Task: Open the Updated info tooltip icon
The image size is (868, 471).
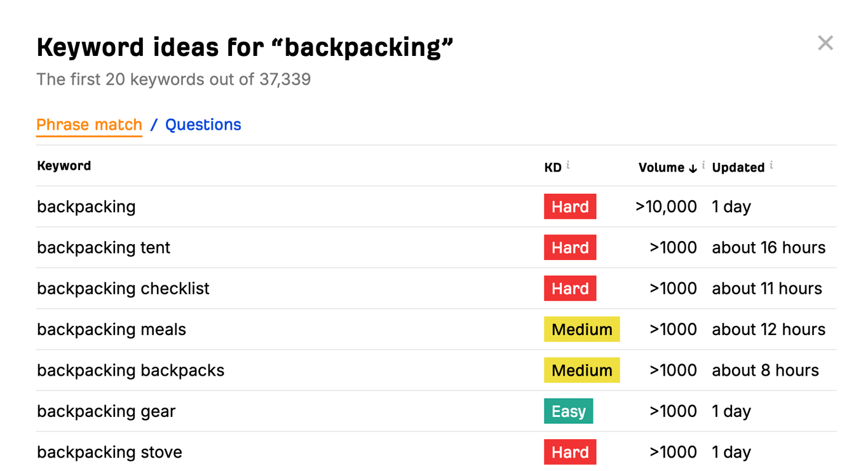Action: click(771, 164)
